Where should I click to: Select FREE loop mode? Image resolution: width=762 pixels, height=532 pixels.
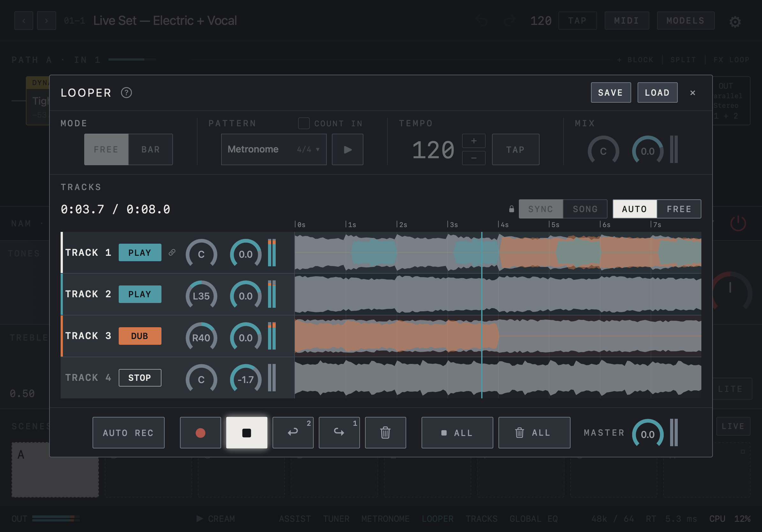[x=106, y=149]
